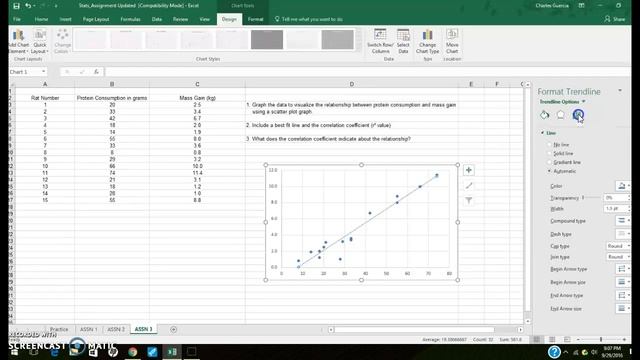This screenshot has width=640, height=360.
Task: Open the Name Box dropdown arrow
Action: [x=43, y=72]
